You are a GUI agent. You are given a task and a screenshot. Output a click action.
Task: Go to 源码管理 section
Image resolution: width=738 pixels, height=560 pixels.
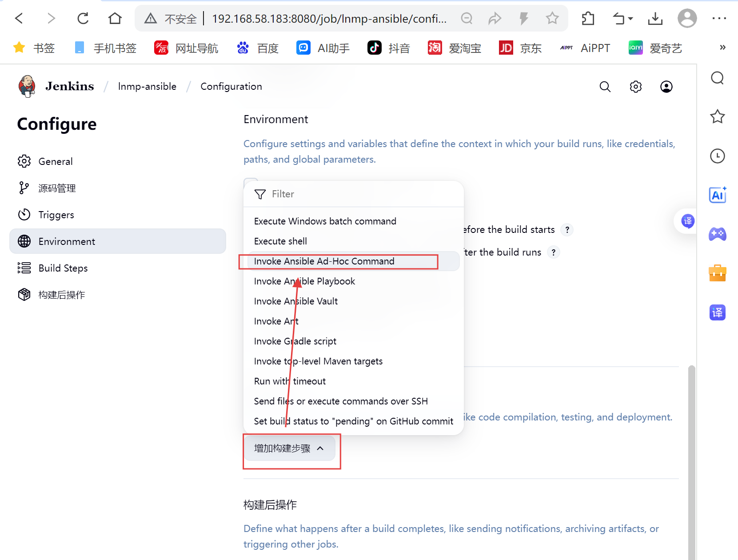click(118, 188)
